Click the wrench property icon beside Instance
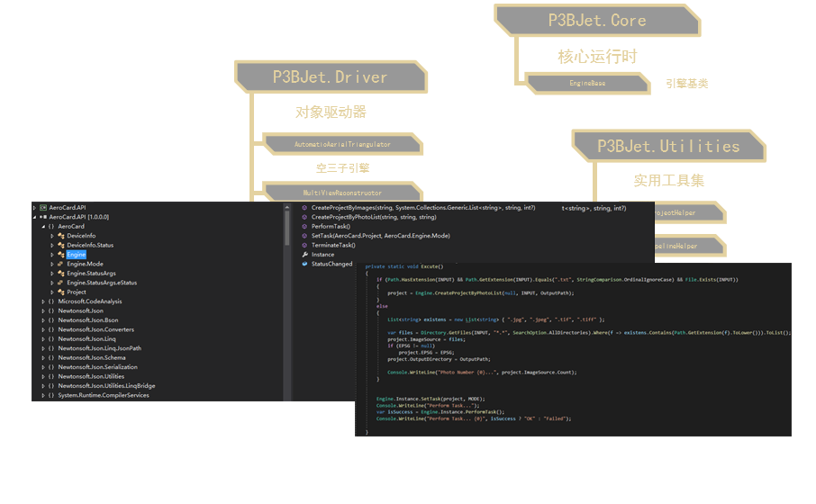816x504 pixels. [x=304, y=255]
